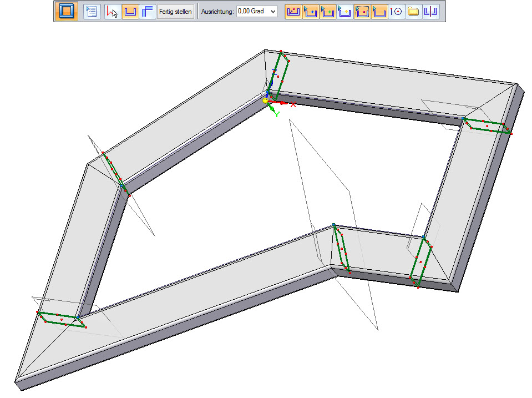This screenshot has width=532, height=398.
Task: Select the green Y axis arrow of the triad
Action: point(272,110)
